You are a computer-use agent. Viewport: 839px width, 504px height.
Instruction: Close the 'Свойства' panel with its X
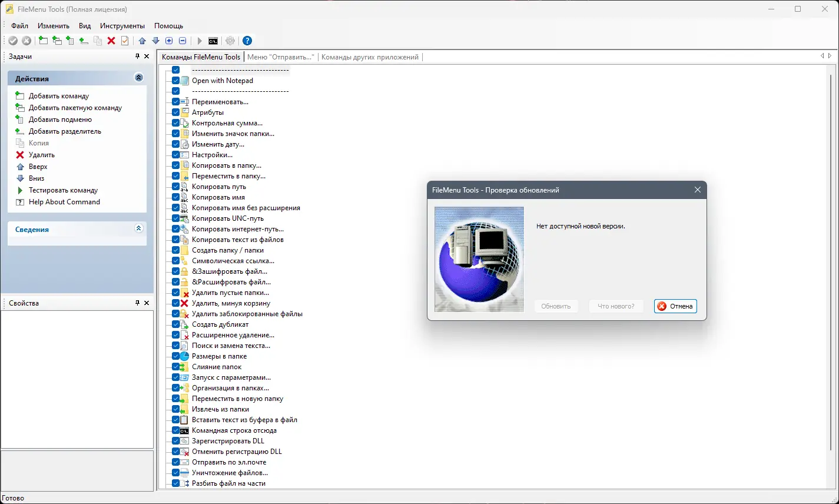coord(147,303)
